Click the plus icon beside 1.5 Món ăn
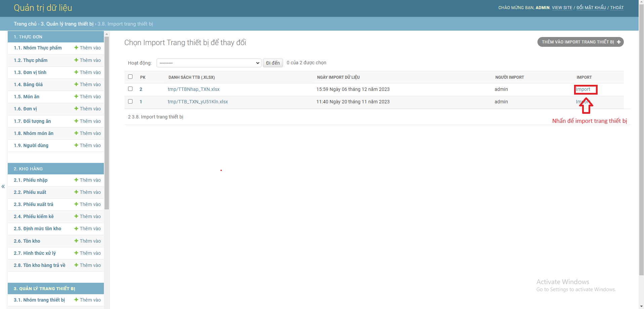644x309 pixels. [76, 97]
